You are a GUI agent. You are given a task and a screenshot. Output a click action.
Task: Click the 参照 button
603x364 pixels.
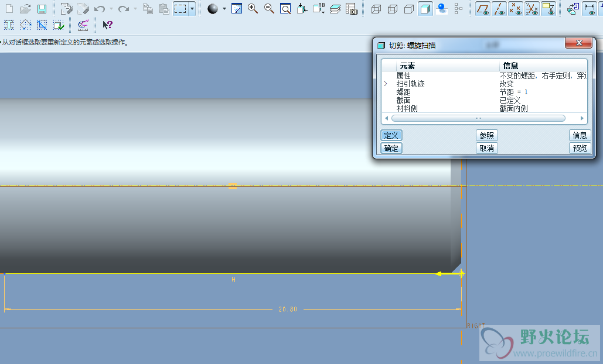point(487,135)
